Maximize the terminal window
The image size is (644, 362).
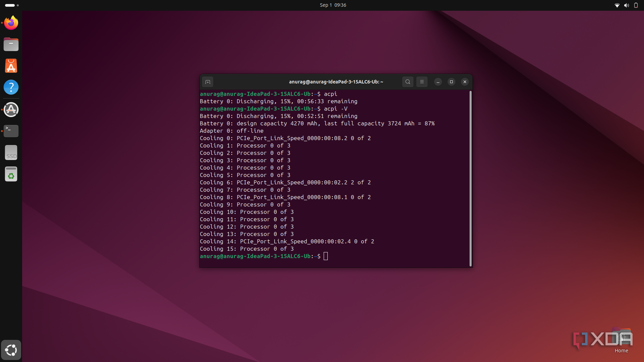pyautogui.click(x=451, y=82)
